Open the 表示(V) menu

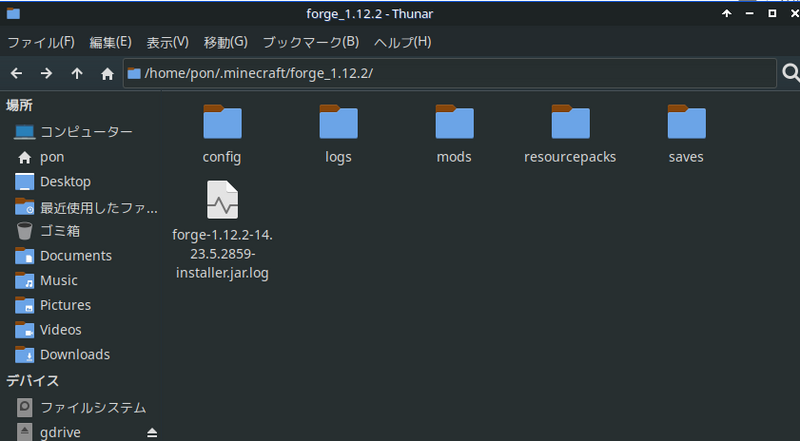(167, 42)
